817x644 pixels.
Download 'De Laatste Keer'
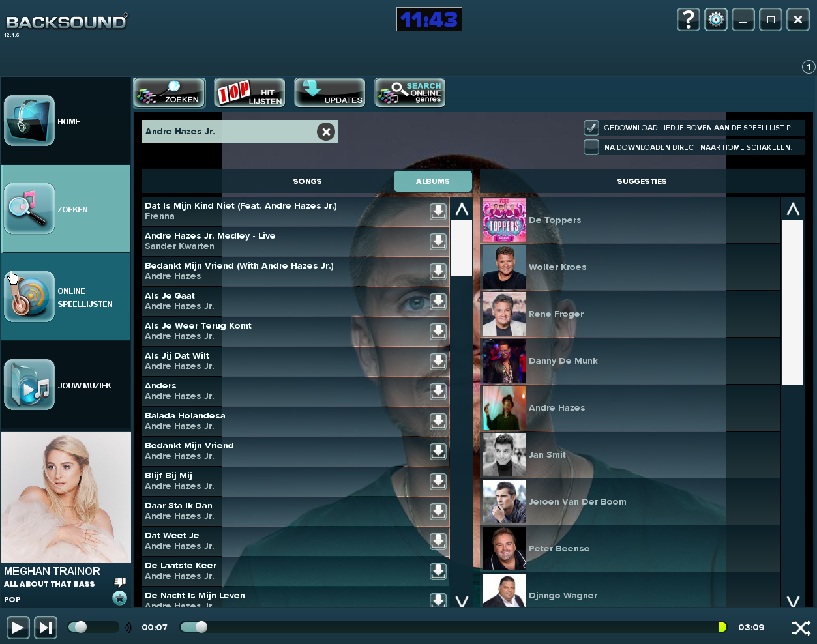[438, 571]
